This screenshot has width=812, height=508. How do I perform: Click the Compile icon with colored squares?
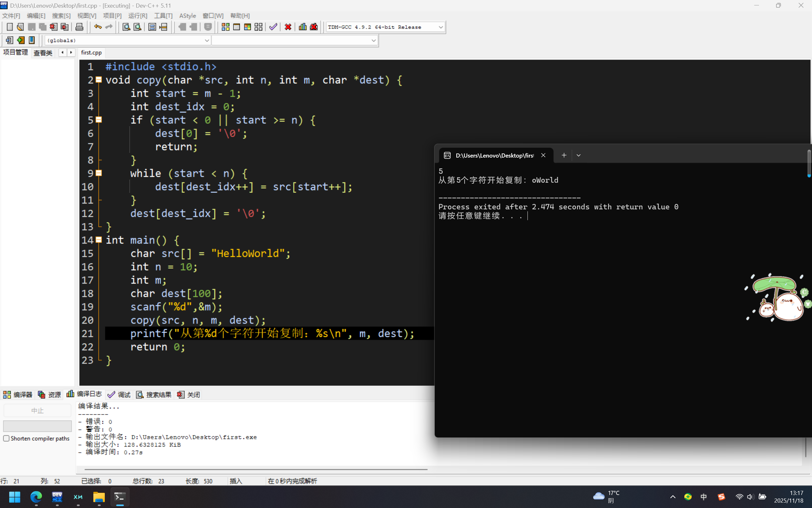tap(225, 27)
